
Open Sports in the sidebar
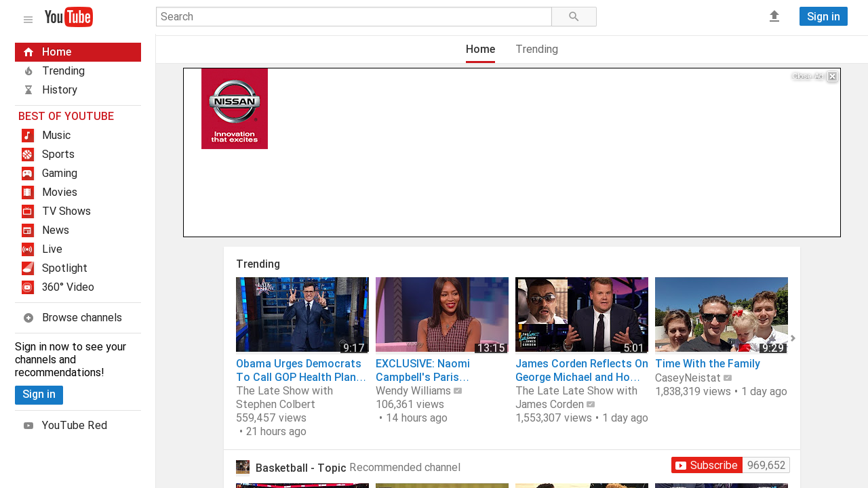click(78, 155)
